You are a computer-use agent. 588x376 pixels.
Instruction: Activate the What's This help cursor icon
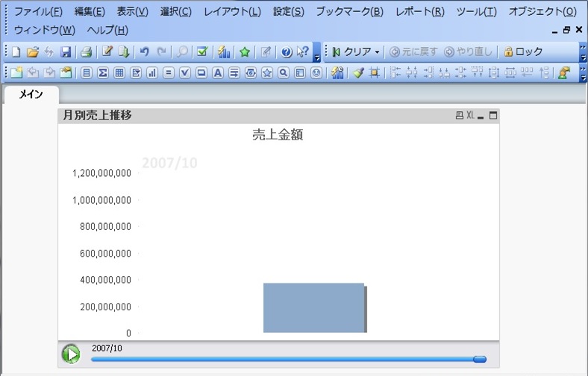pos(303,51)
